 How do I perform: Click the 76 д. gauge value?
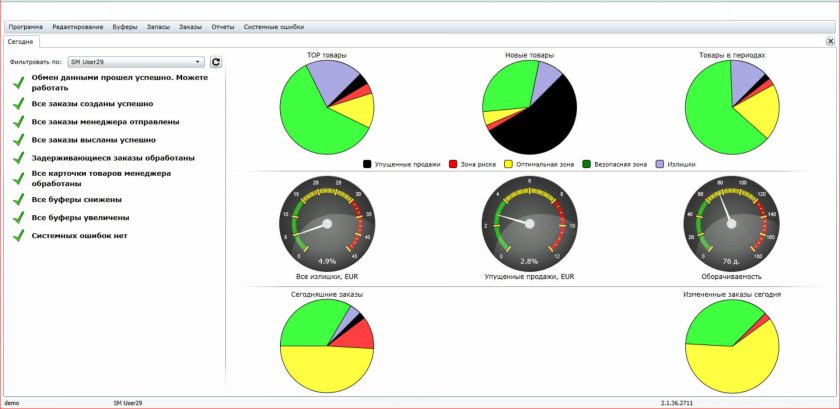click(x=731, y=261)
